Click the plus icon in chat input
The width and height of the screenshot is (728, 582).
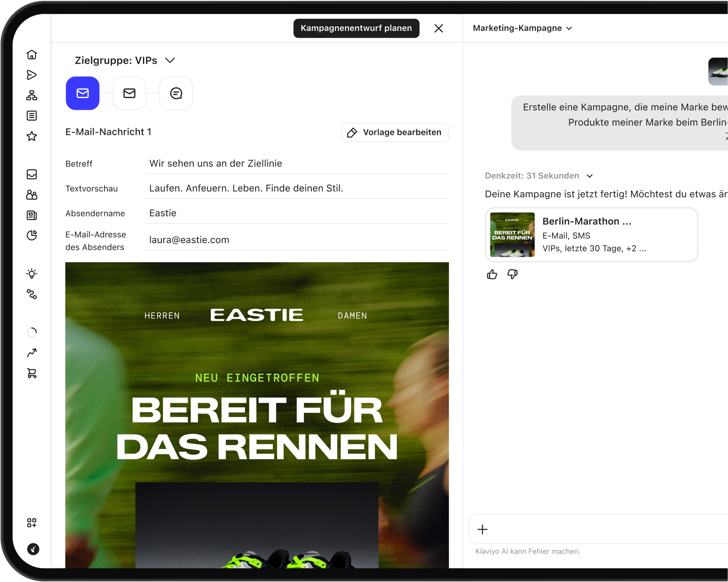tap(483, 530)
